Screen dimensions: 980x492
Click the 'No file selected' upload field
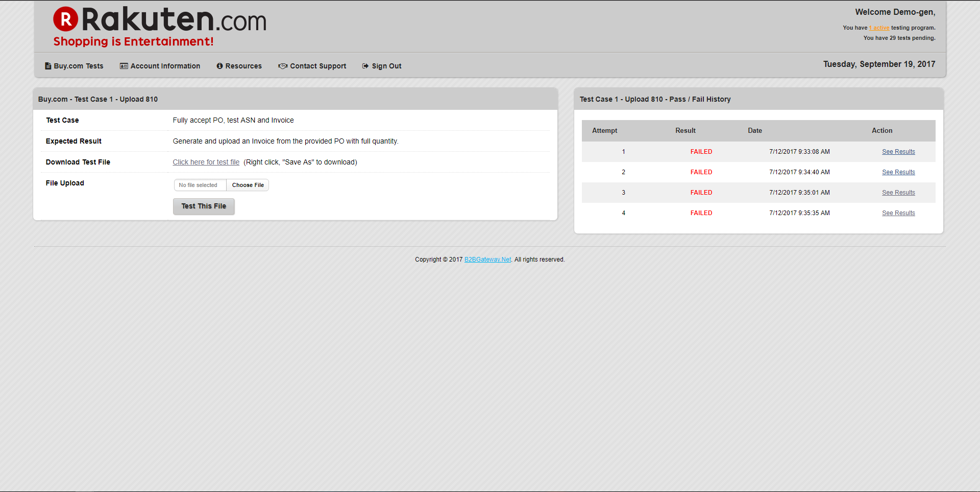[x=200, y=185]
